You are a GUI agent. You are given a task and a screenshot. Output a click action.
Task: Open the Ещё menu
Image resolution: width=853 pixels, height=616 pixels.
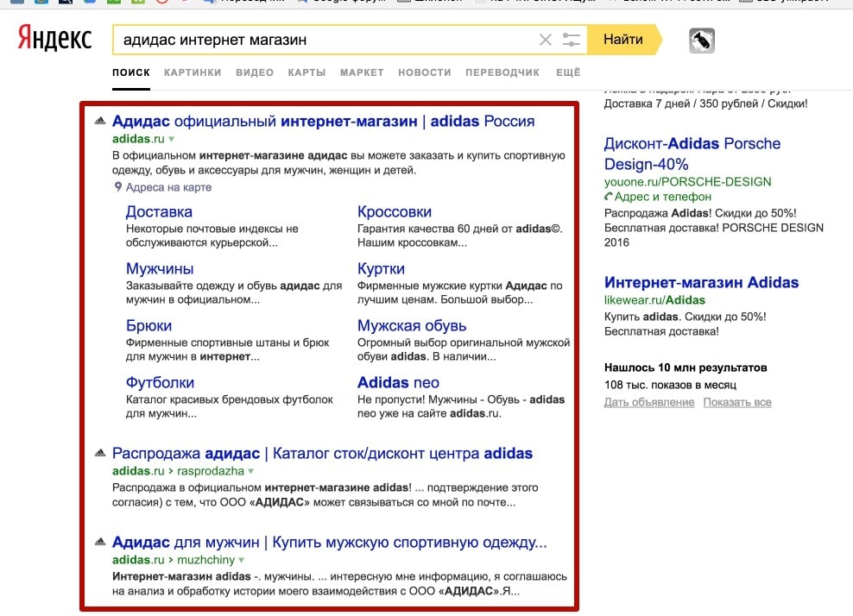568,72
